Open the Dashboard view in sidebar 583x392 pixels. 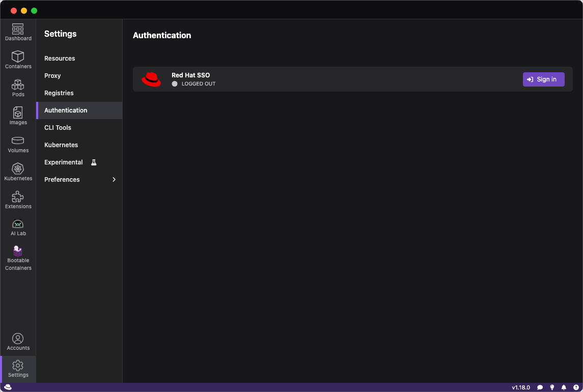coord(18,32)
